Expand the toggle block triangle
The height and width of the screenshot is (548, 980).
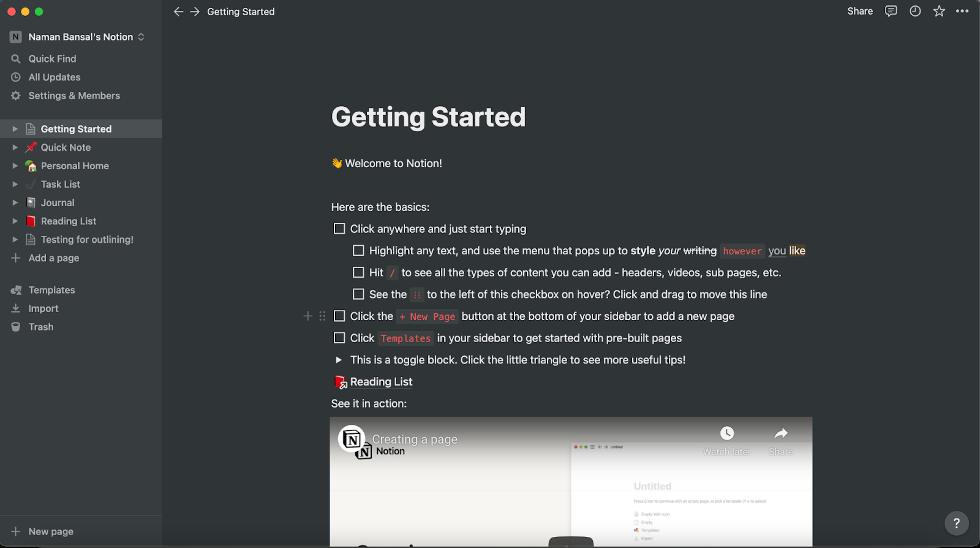point(339,360)
